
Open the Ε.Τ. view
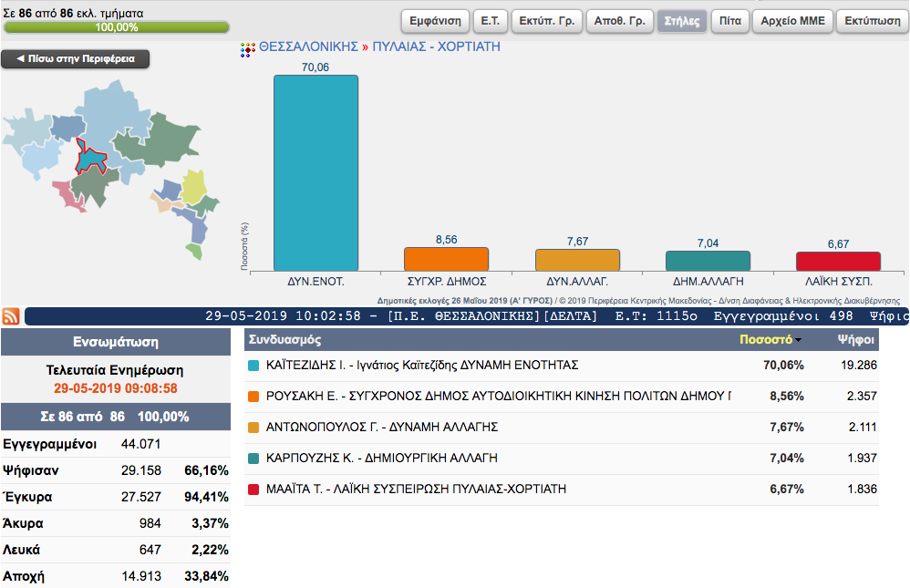491,21
